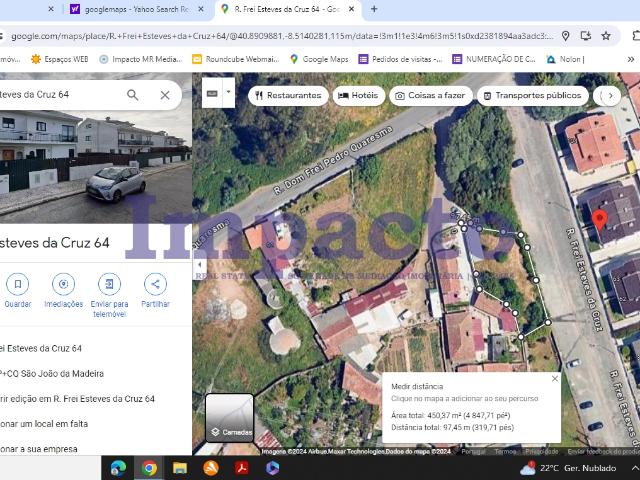Expand more bookmarks with chevrons
The width and height of the screenshot is (640, 480).
631,59
